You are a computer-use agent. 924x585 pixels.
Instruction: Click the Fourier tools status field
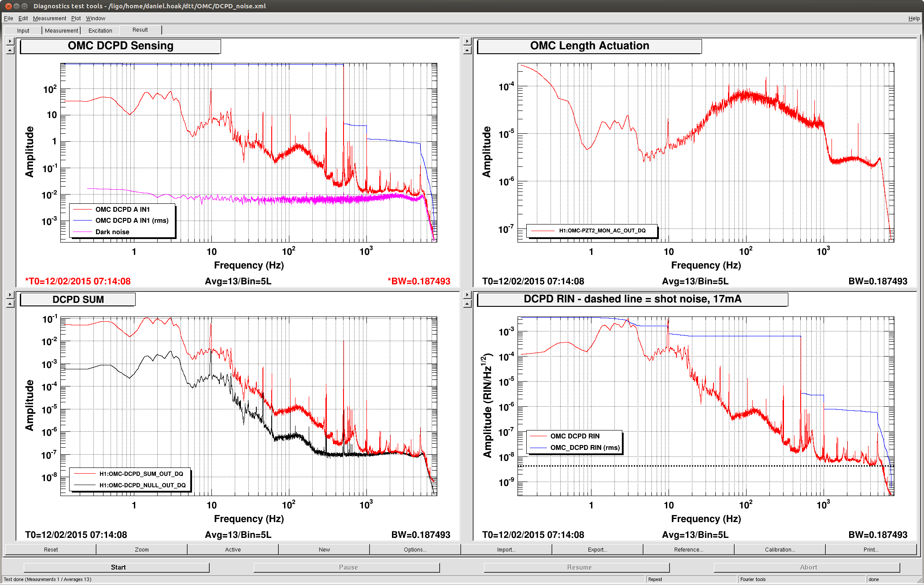click(x=802, y=579)
